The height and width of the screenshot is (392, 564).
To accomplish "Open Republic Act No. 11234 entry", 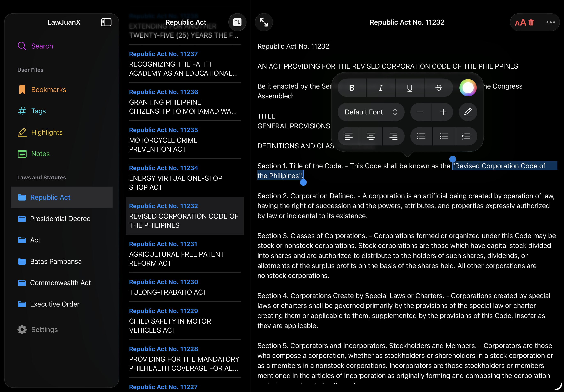I will [185, 178].
